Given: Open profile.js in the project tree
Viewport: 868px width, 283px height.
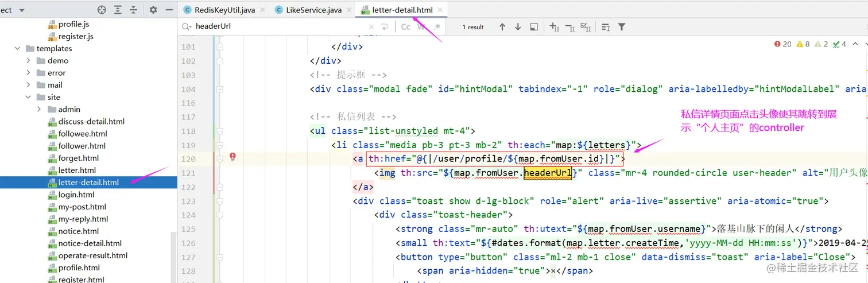Looking at the screenshot, I should [x=73, y=25].
